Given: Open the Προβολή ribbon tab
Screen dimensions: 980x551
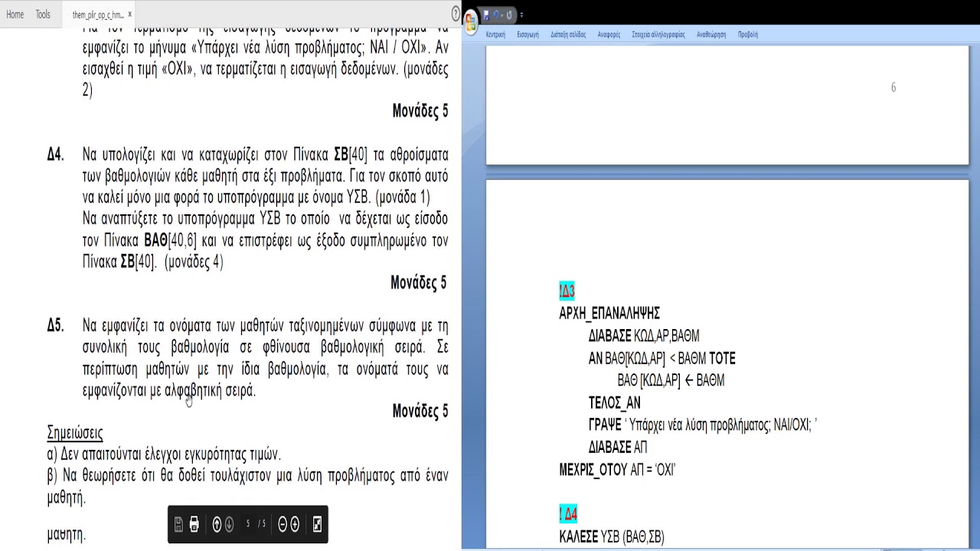Looking at the screenshot, I should click(x=748, y=34).
